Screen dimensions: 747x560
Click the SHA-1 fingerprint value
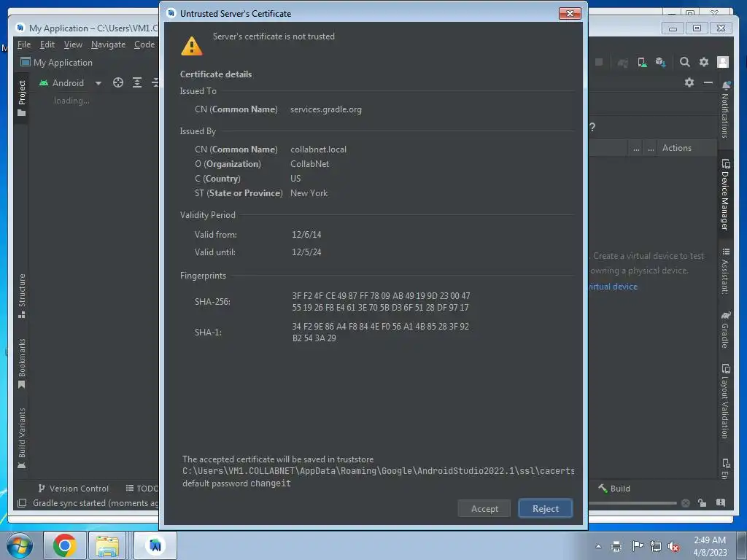[x=380, y=332]
